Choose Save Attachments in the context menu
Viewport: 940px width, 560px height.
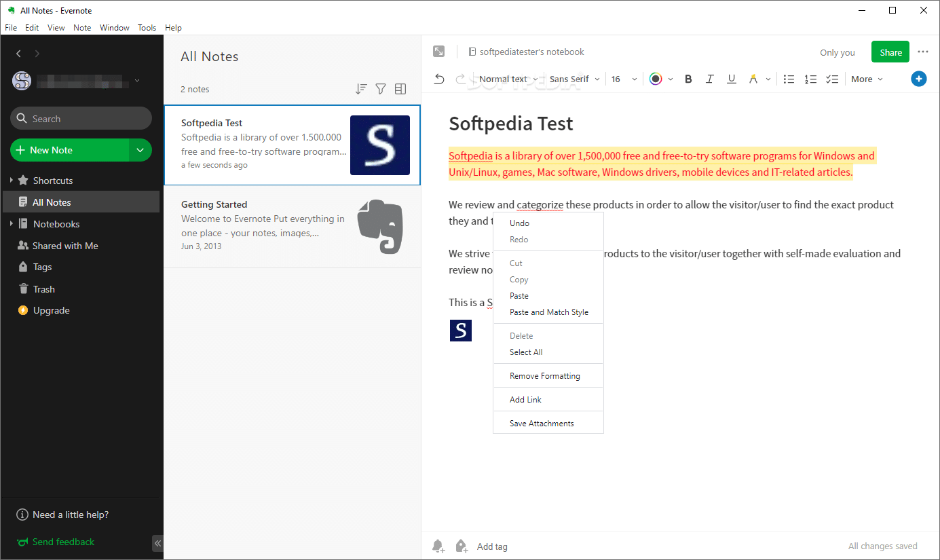[548, 424]
